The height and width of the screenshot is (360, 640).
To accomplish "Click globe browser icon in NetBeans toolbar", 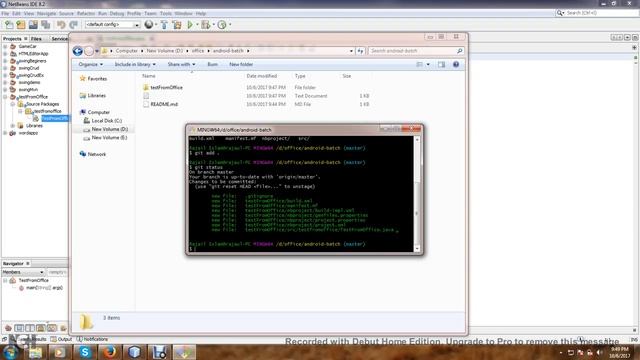I will click(149, 25).
